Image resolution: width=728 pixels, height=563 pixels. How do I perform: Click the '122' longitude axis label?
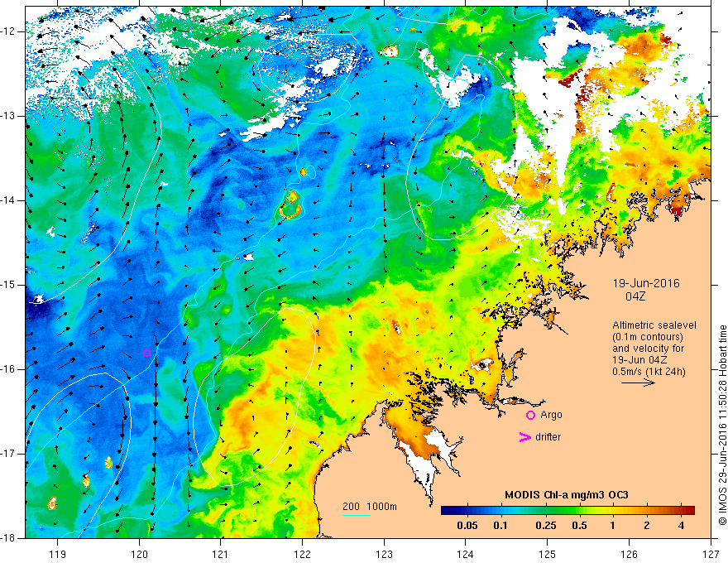click(x=302, y=554)
